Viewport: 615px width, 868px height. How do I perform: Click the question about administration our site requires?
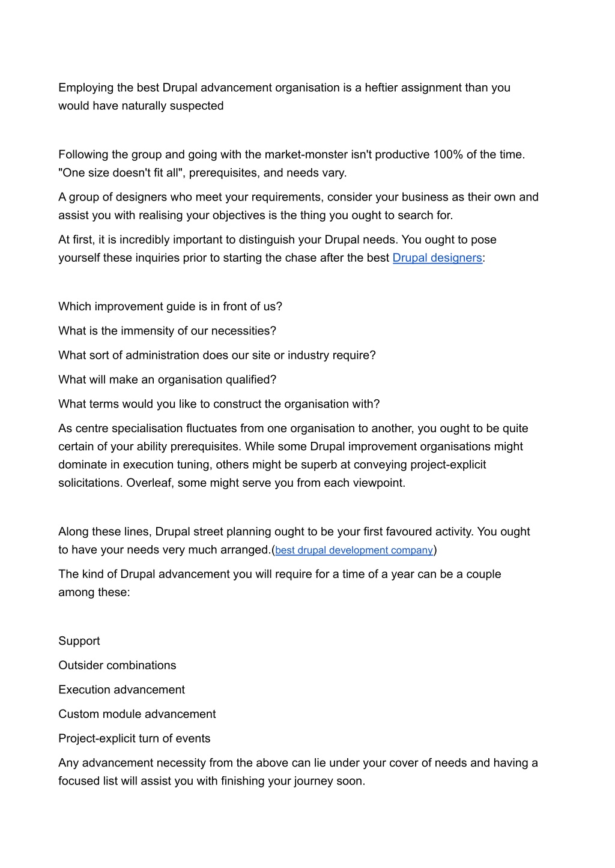click(x=217, y=355)
